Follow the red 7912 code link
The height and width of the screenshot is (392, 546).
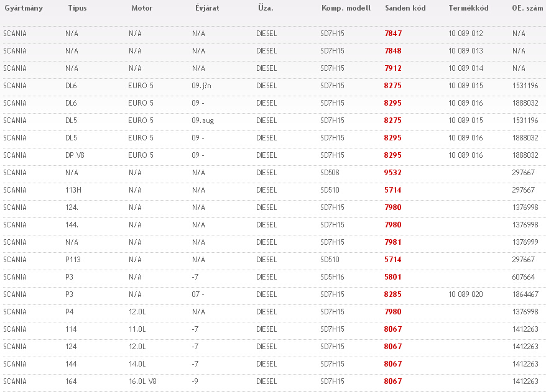point(393,68)
